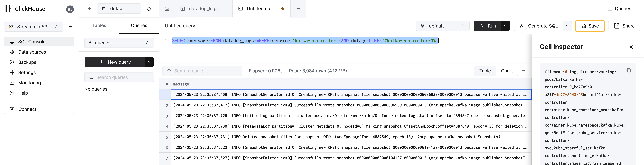Open Backups page
Image resolution: width=644 pixels, height=165 pixels.
click(x=39, y=62)
